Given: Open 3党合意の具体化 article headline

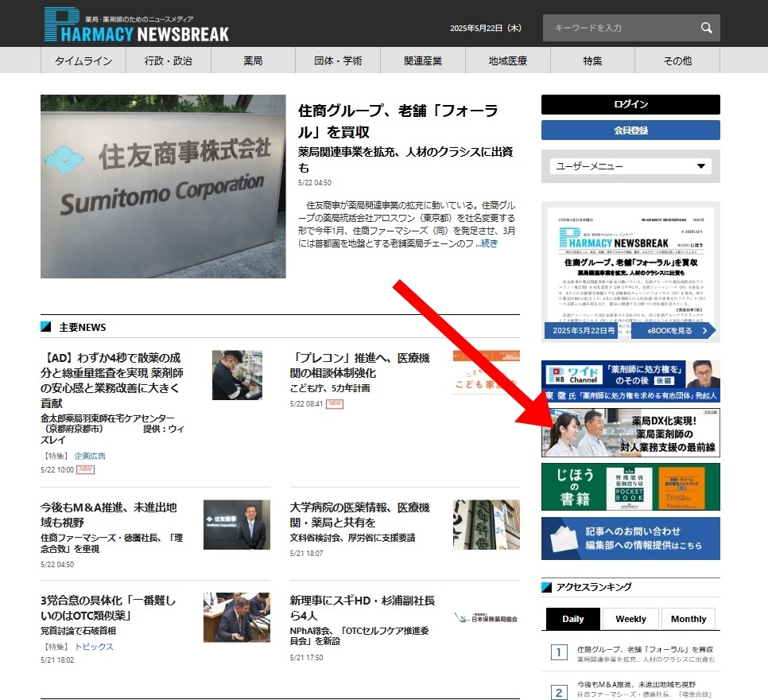Looking at the screenshot, I should coord(108,608).
